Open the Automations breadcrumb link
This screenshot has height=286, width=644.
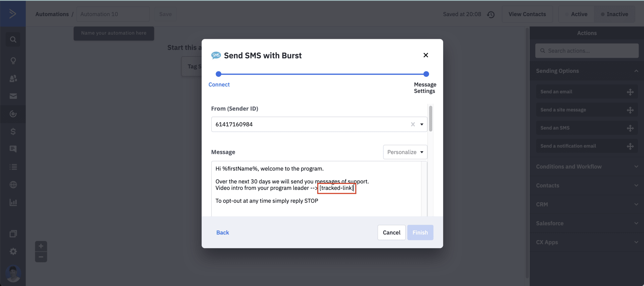[x=52, y=14]
